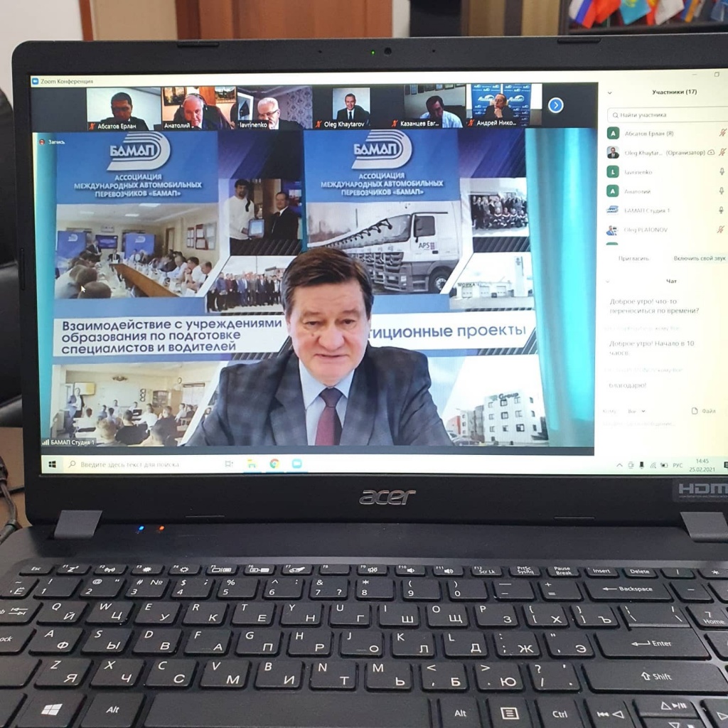728x728 pixels.
Task: Select participant Анатолий in list
Action: pos(667,191)
